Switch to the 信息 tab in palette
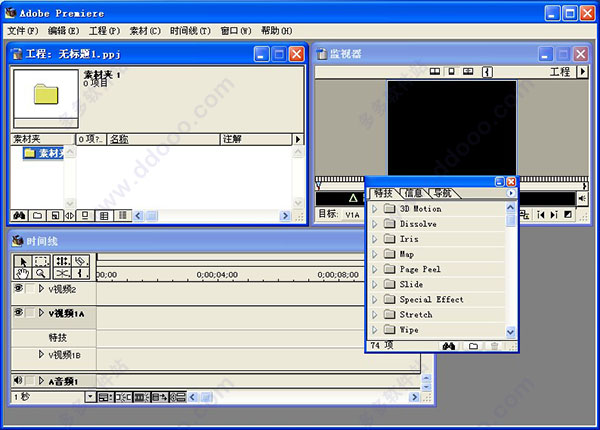 tap(414, 194)
